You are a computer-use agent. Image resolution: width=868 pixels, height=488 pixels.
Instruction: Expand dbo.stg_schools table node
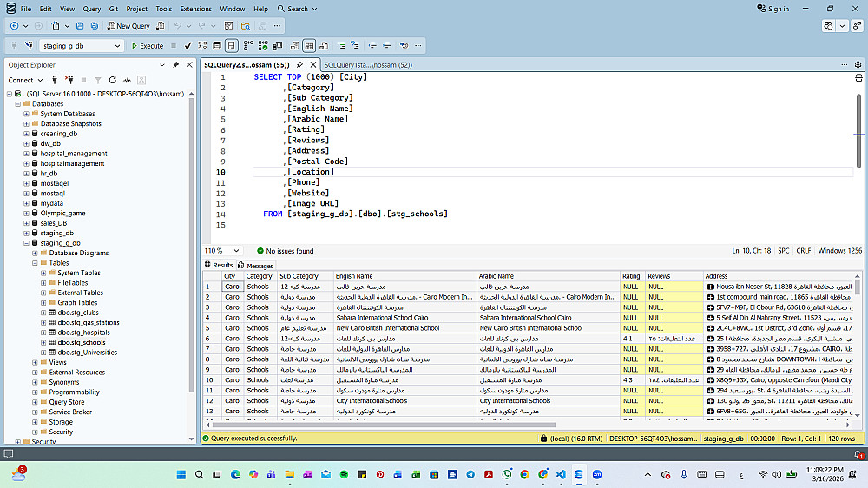(43, 342)
